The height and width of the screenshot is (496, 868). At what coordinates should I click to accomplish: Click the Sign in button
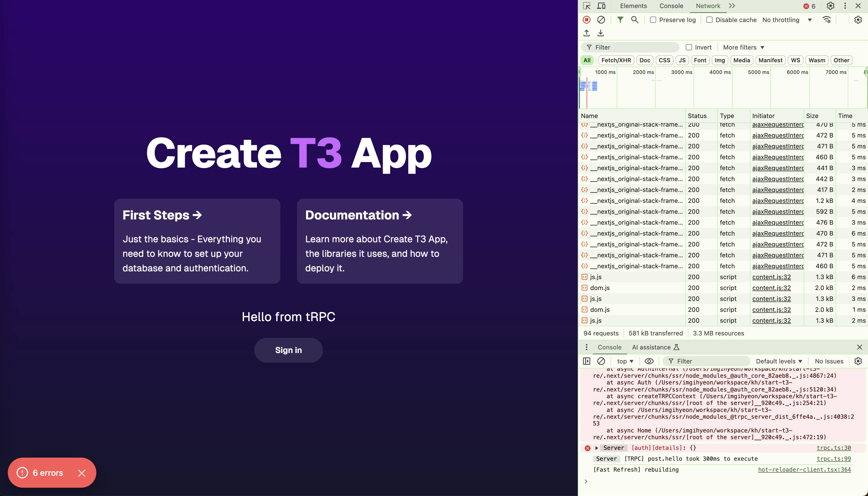288,350
